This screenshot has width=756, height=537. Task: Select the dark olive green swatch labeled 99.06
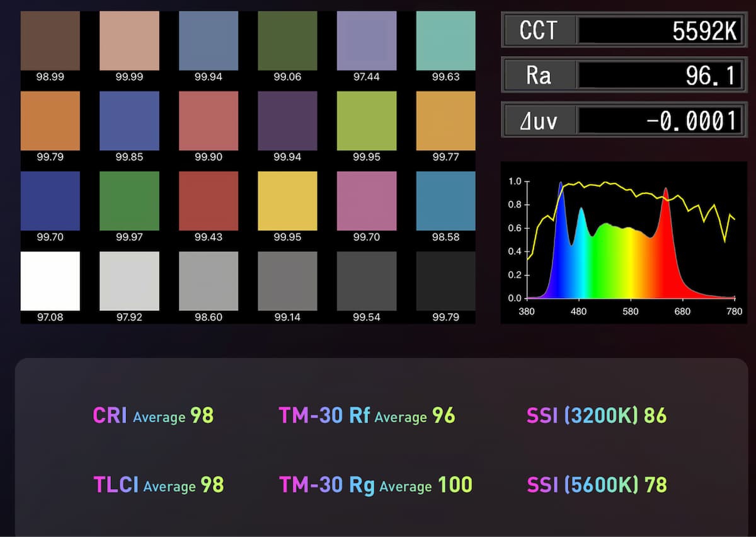pyautogui.click(x=287, y=41)
